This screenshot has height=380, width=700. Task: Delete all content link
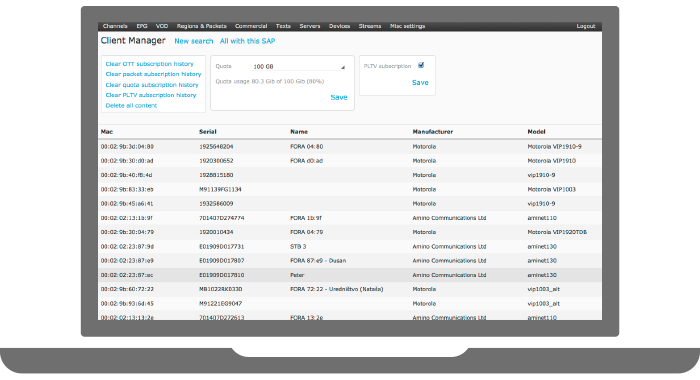click(131, 105)
